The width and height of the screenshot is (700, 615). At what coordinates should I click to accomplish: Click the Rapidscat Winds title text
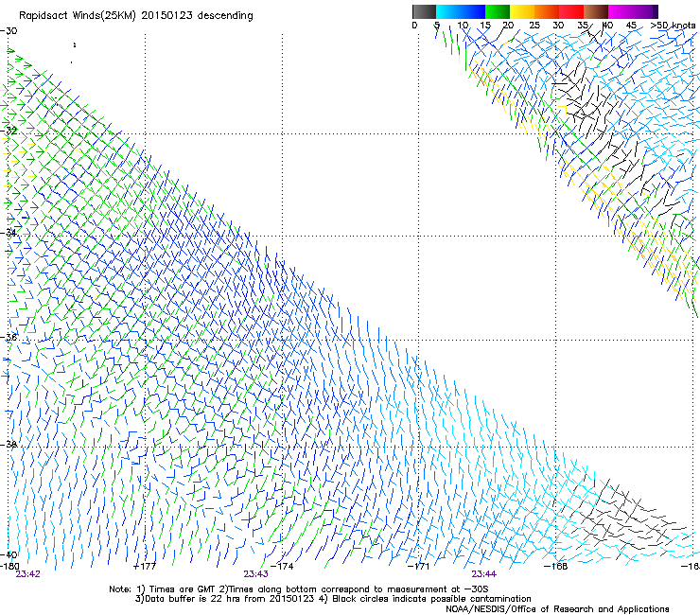click(135, 15)
